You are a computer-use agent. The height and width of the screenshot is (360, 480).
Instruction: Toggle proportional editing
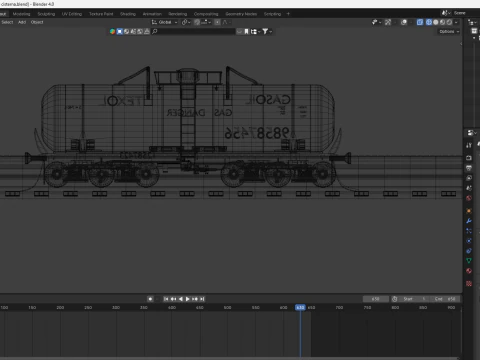coord(217,22)
